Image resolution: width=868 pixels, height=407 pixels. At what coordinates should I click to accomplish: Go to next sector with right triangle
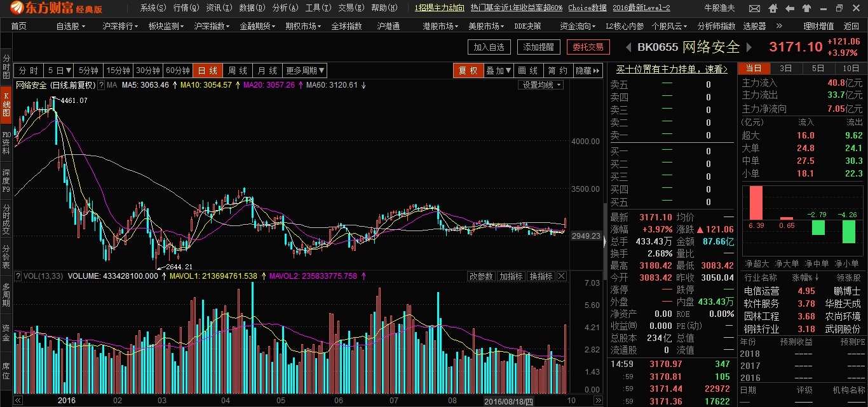click(x=749, y=48)
